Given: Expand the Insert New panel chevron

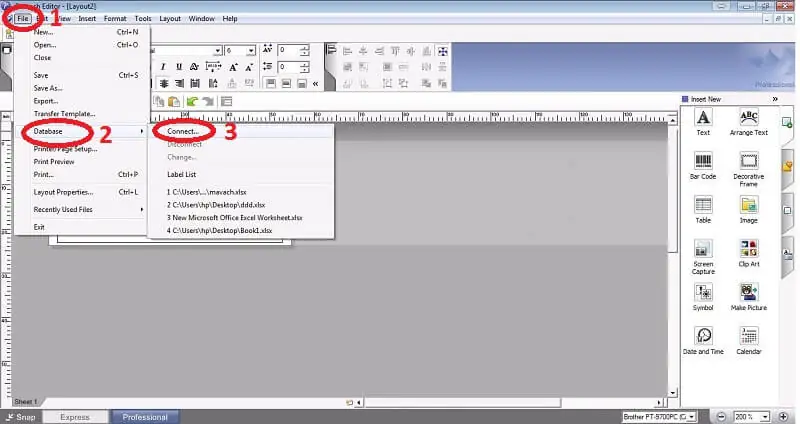Looking at the screenshot, I should [x=775, y=99].
